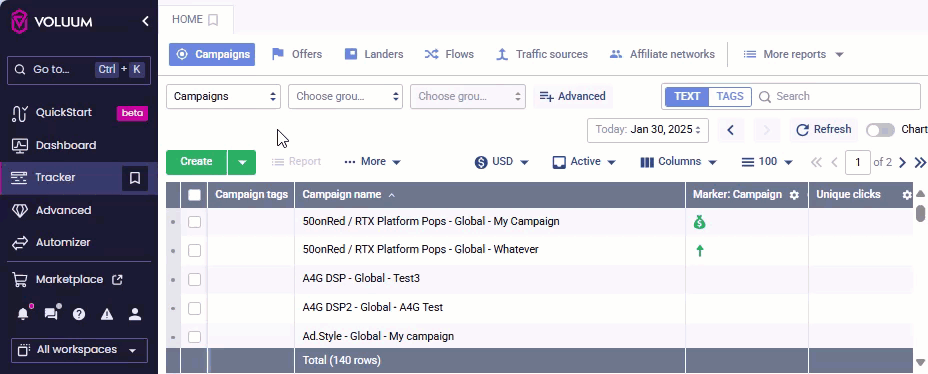Click the Refresh button
Image resolution: width=928 pixels, height=374 pixels.
[x=824, y=130]
